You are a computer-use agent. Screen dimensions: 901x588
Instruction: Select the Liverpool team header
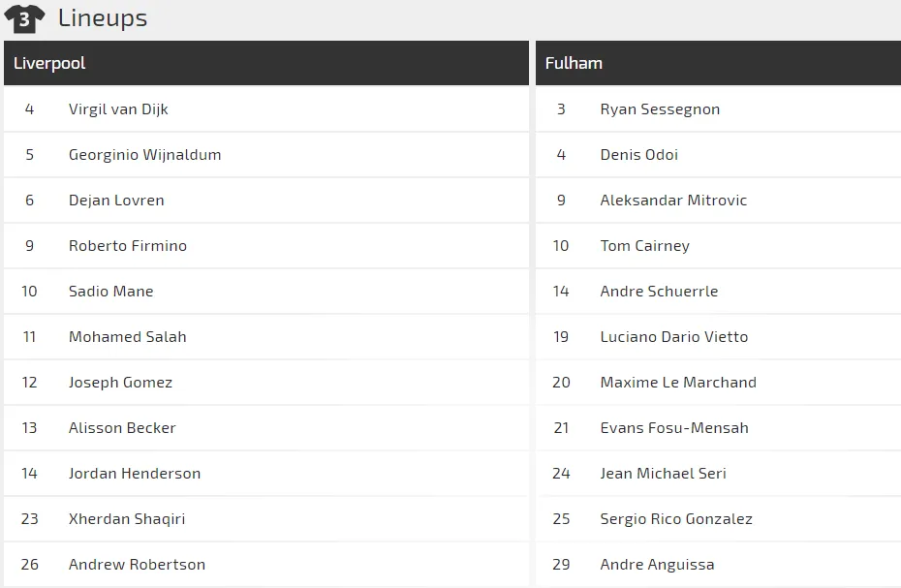49,63
